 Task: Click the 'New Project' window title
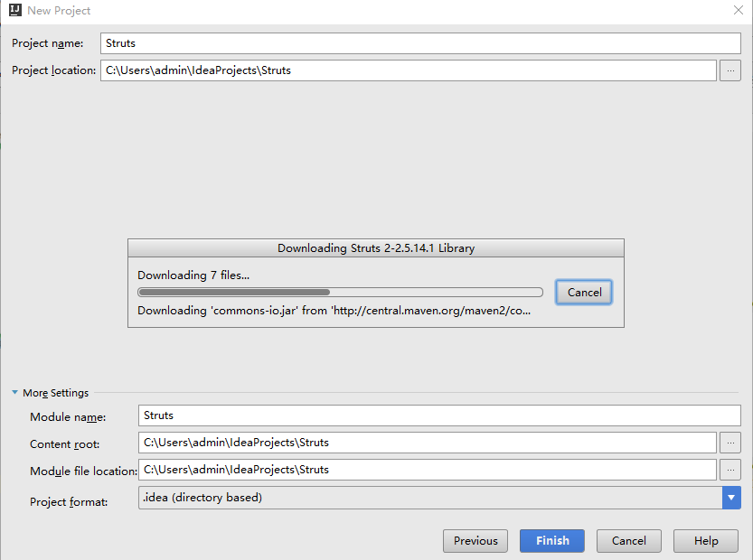pos(59,11)
